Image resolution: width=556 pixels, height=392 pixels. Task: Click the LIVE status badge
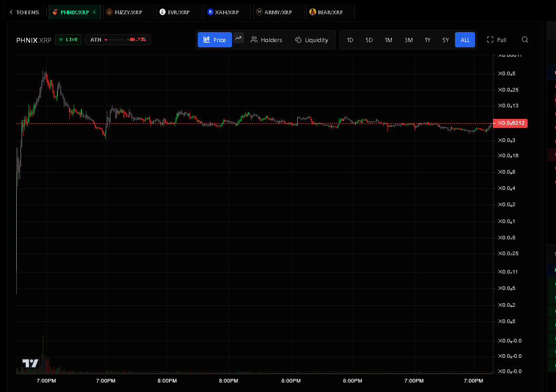pos(68,40)
